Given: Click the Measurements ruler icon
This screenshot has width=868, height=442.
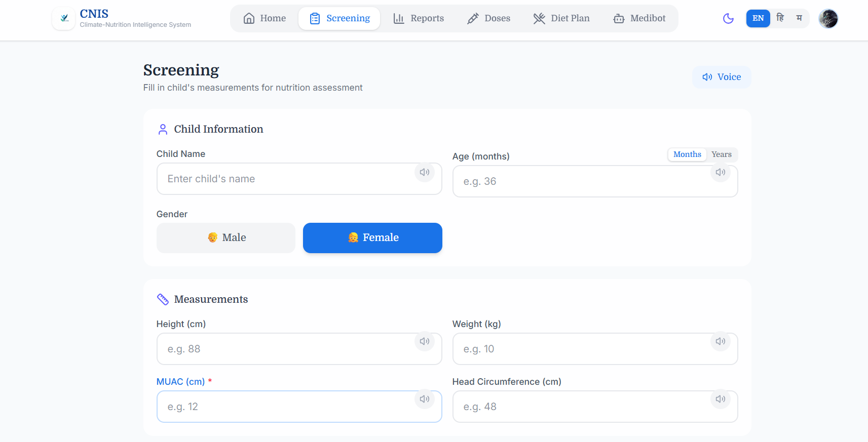Looking at the screenshot, I should click(x=163, y=299).
